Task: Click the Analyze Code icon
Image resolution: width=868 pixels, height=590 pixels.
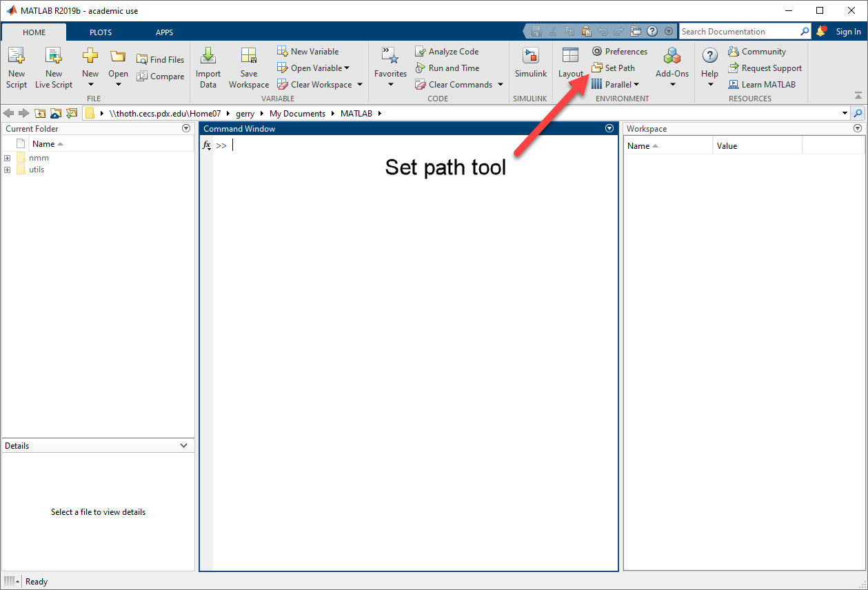Action: point(420,52)
